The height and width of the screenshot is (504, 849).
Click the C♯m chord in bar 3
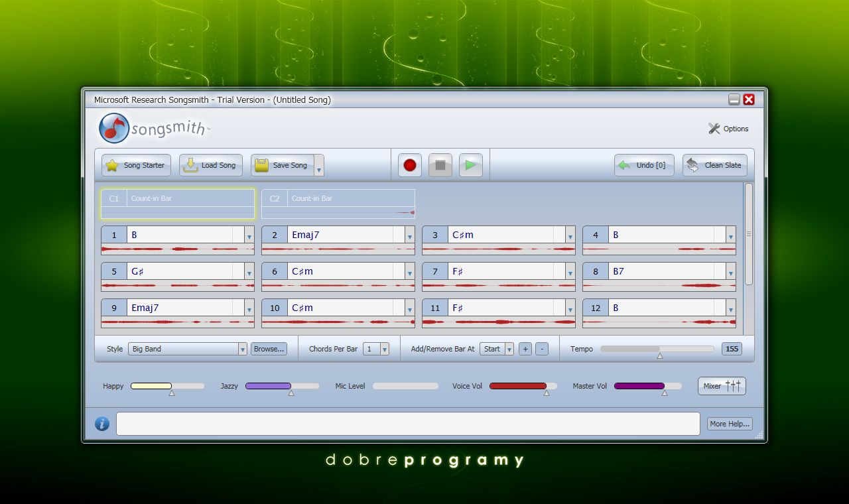463,235
